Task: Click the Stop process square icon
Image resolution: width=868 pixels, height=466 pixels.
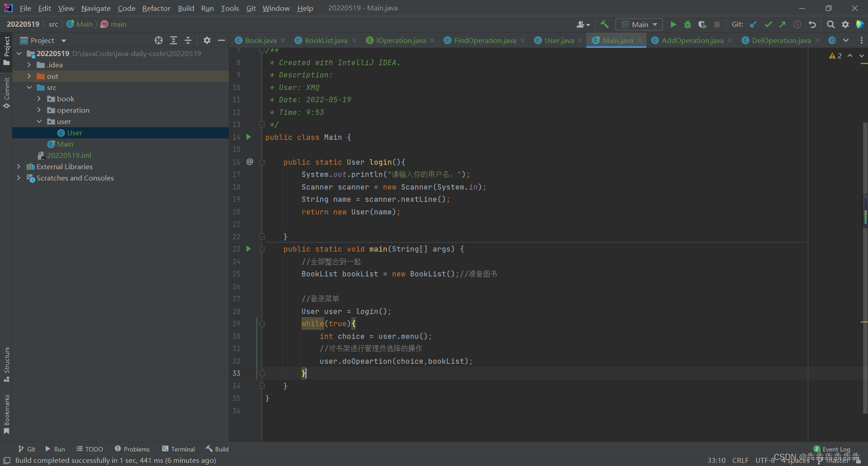Action: tap(717, 24)
